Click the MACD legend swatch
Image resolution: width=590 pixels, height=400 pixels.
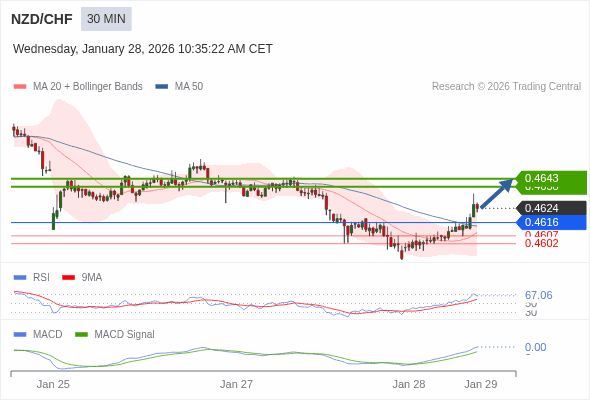coord(20,335)
